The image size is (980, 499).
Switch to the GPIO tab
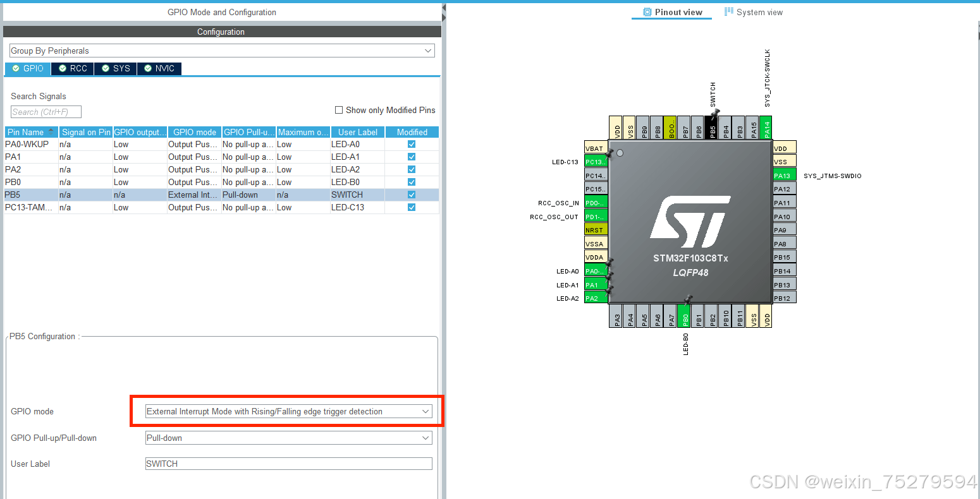28,68
